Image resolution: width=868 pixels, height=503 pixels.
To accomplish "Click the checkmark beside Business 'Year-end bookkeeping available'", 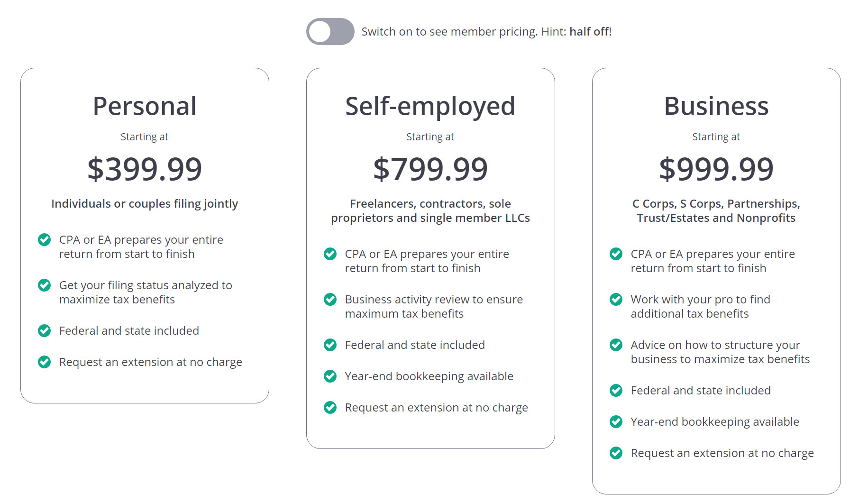I will pyautogui.click(x=616, y=422).
